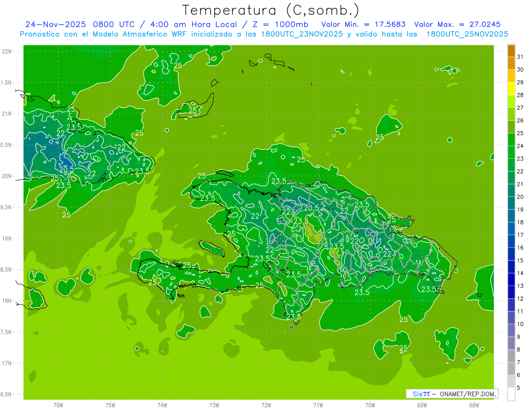Pick the teal color scale segment near 20
The height and width of the screenshot is (411, 532).
511,196
